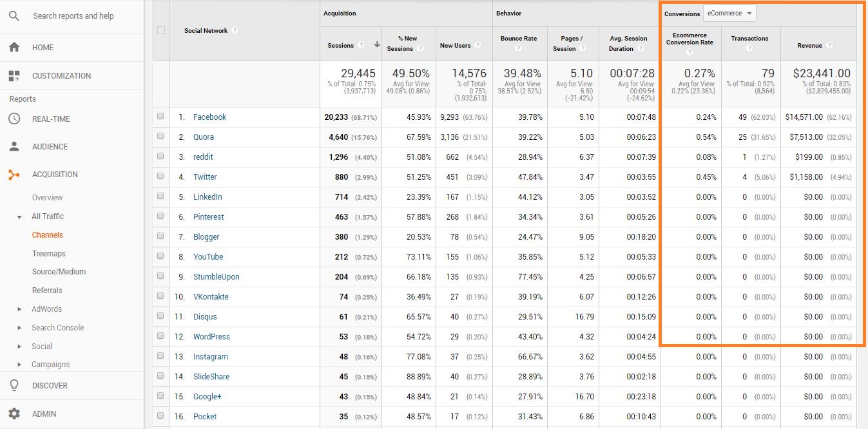
Task: Open the StumbleUpon link
Action: pos(217,277)
